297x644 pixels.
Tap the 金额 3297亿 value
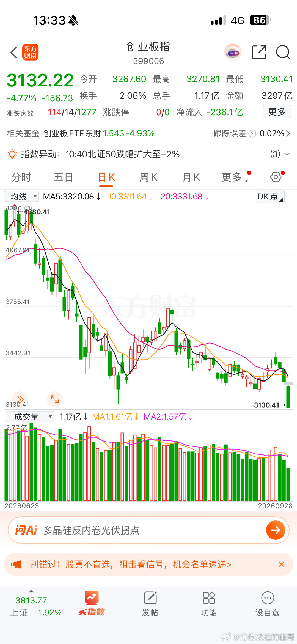click(x=277, y=96)
